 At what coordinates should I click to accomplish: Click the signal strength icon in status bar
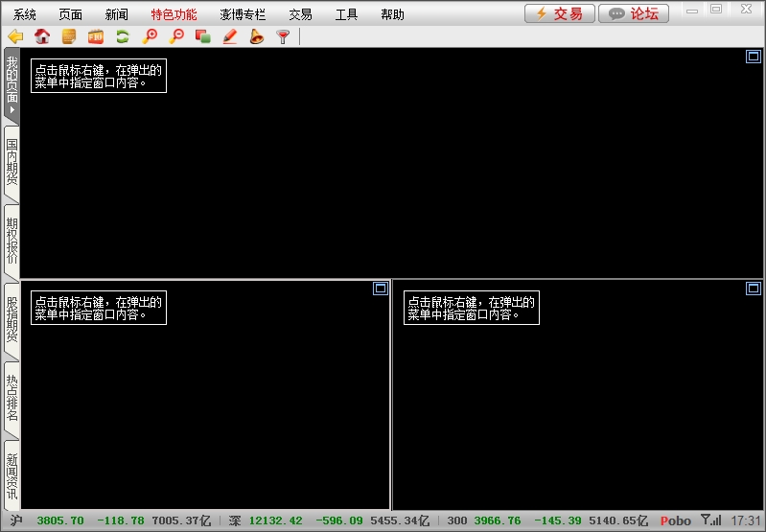tap(710, 520)
